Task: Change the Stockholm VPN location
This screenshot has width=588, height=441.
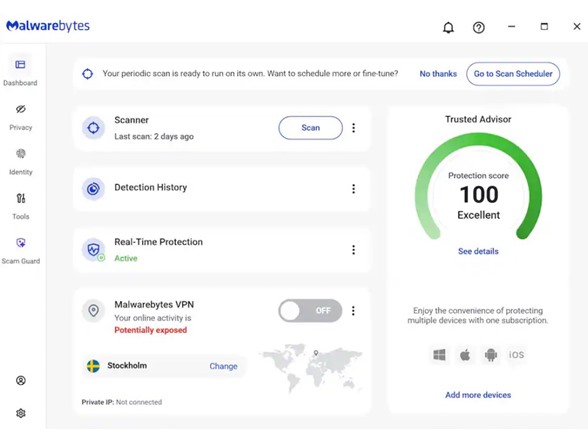Action: coord(223,366)
